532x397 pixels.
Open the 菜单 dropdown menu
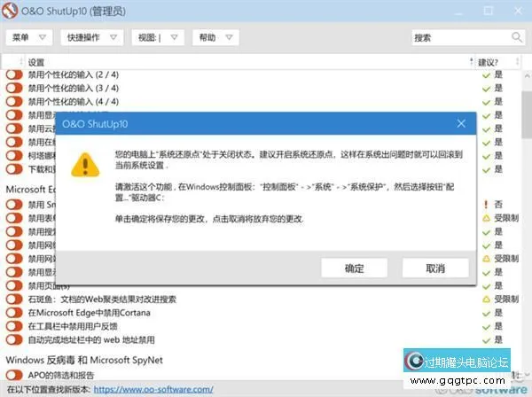pyautogui.click(x=29, y=37)
